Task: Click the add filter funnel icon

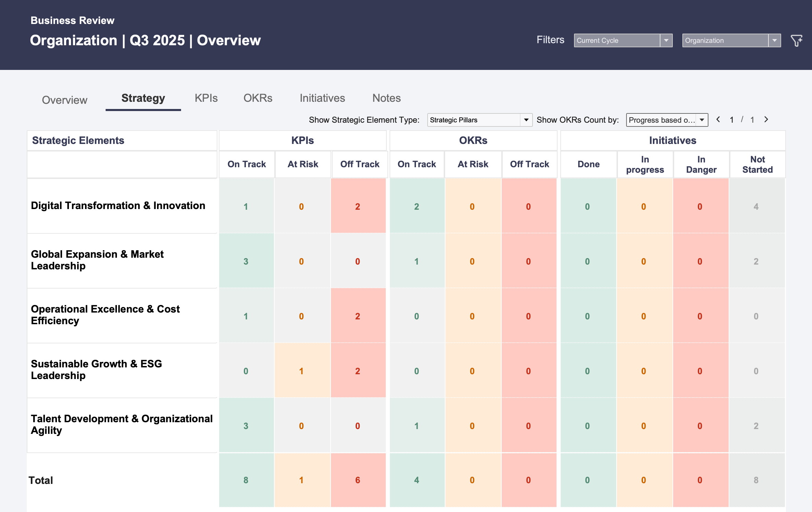Action: point(796,40)
